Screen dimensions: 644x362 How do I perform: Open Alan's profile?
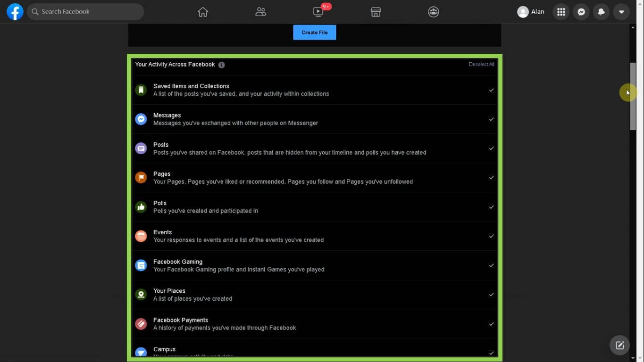coord(531,12)
